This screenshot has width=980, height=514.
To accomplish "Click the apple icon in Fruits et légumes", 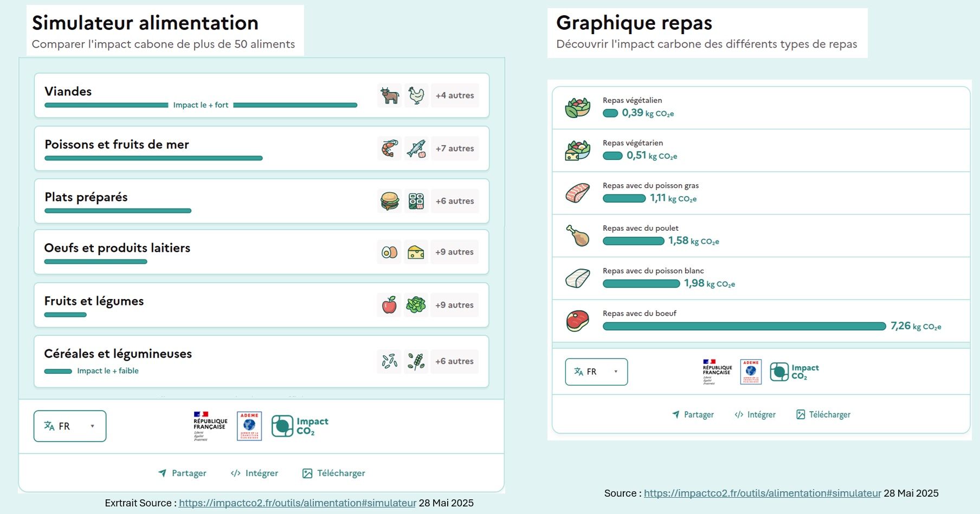I will [389, 305].
